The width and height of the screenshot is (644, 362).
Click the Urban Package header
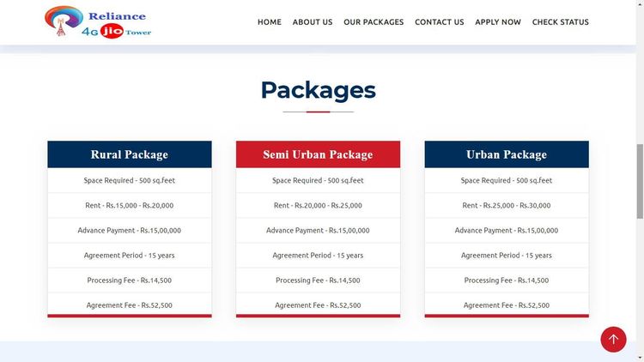click(x=506, y=154)
